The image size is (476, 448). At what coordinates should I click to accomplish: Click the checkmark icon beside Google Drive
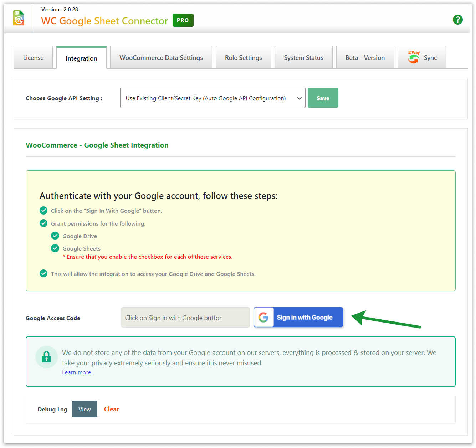pos(55,236)
